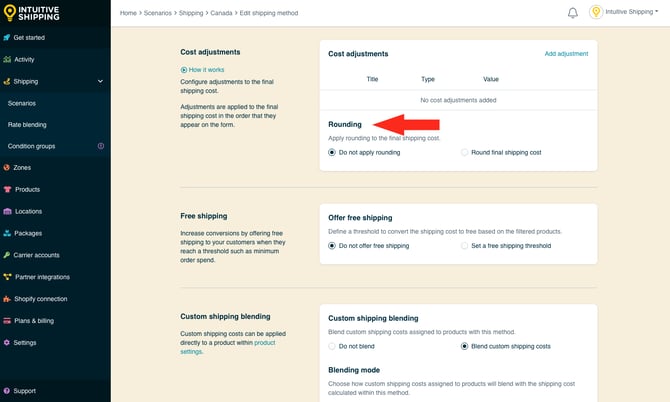Go to Canada breadcrumb
The height and width of the screenshot is (402, 670).
(x=221, y=13)
